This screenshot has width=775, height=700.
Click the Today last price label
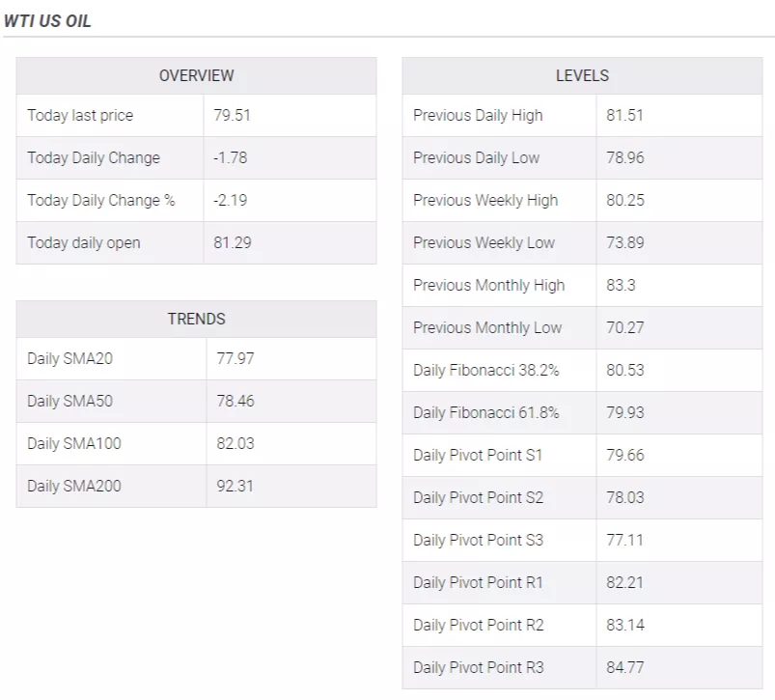[80, 115]
